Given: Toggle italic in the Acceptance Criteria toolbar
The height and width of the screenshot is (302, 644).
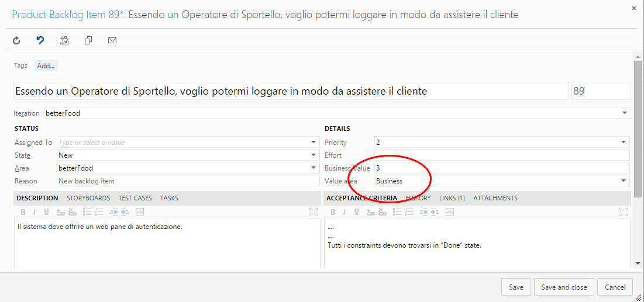Looking at the screenshot, I should [x=345, y=212].
